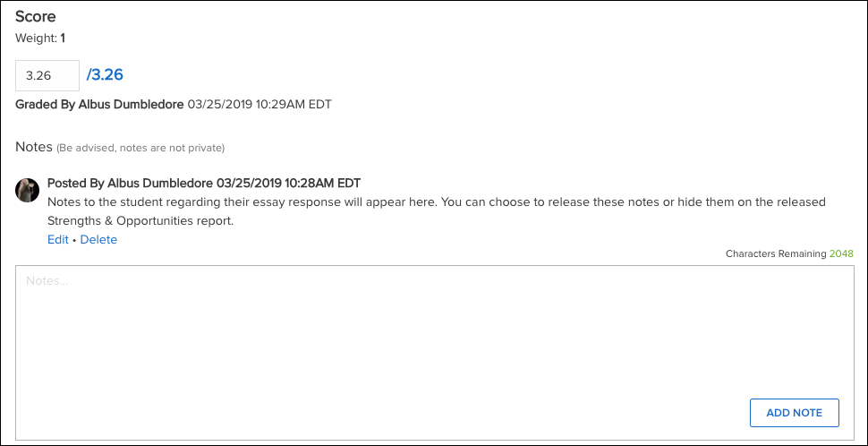Click inside the Notes text area
This screenshot has height=446, width=868.
pos(435,352)
